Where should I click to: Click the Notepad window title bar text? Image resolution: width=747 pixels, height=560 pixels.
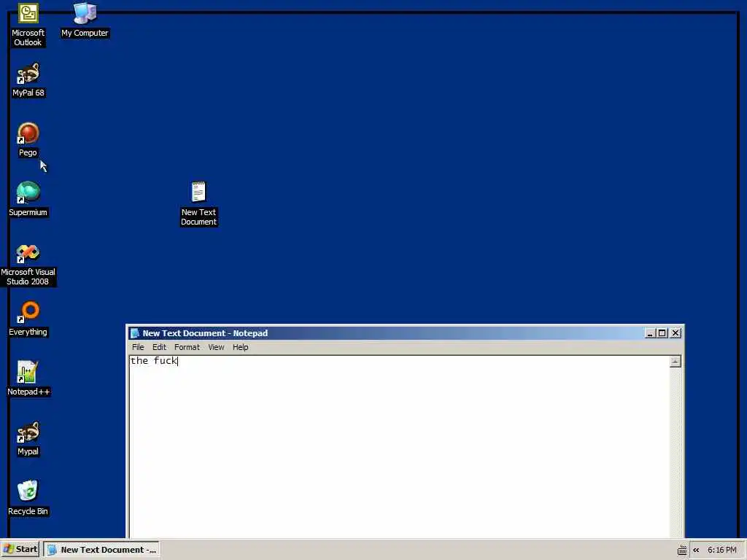[205, 333]
